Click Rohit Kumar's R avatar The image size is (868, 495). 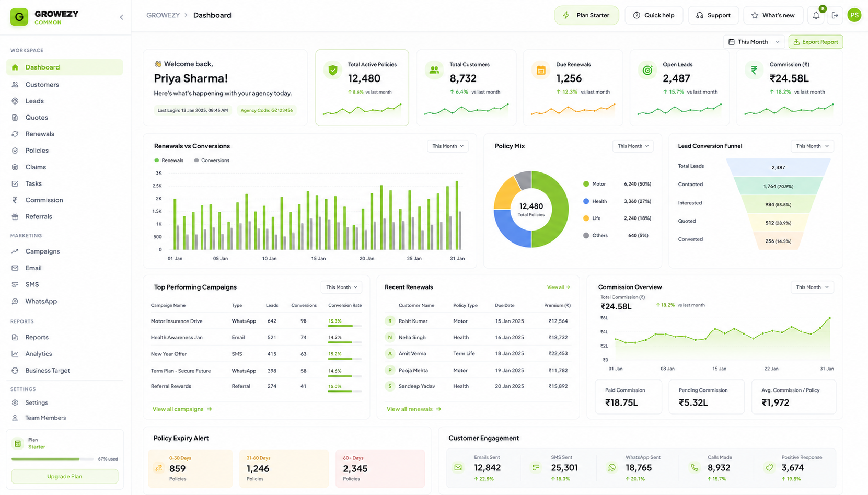pos(390,321)
